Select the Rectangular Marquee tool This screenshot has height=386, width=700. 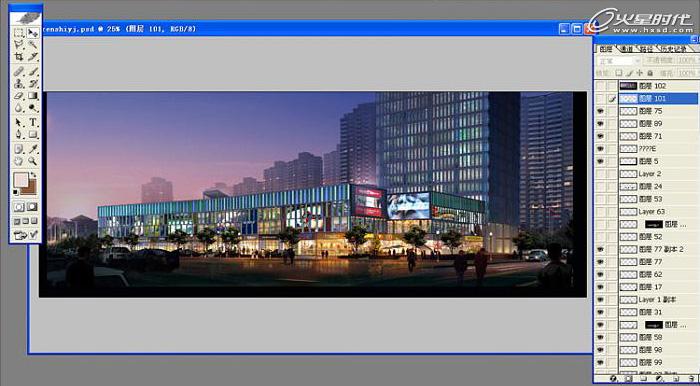point(19,33)
